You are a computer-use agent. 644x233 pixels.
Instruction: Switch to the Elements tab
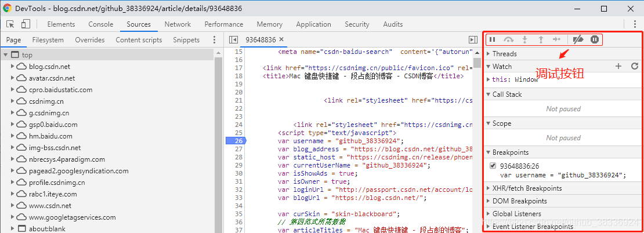[61, 24]
